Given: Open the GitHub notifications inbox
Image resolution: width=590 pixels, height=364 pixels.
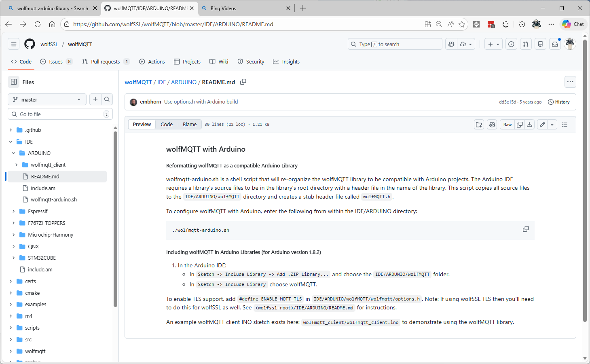Looking at the screenshot, I should click(x=555, y=44).
